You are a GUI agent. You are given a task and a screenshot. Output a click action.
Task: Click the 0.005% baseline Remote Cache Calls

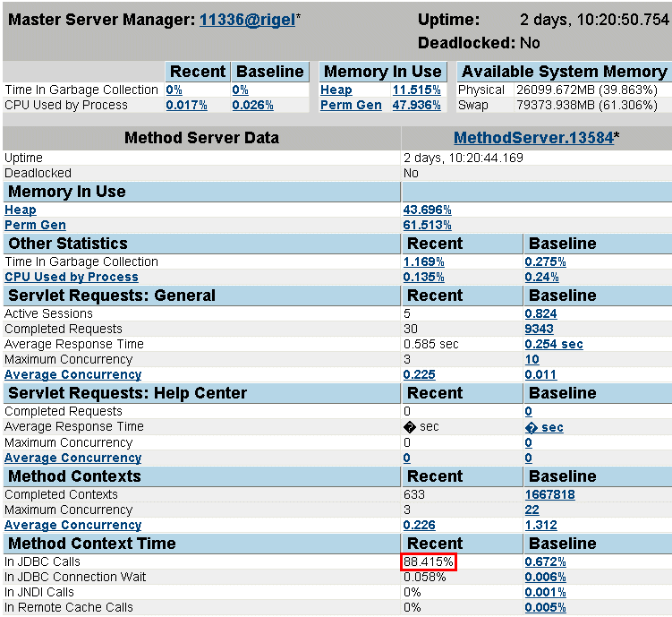click(x=546, y=607)
